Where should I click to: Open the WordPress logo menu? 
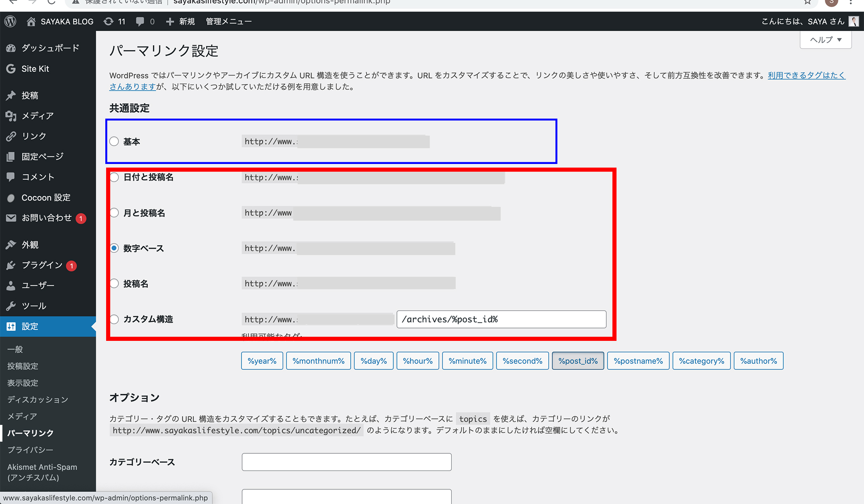(x=11, y=21)
